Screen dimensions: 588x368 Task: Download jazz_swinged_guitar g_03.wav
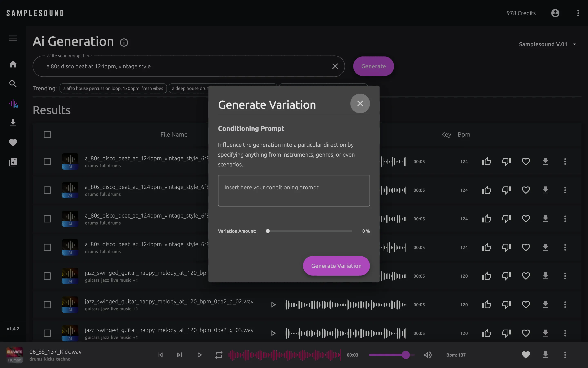[546, 333]
